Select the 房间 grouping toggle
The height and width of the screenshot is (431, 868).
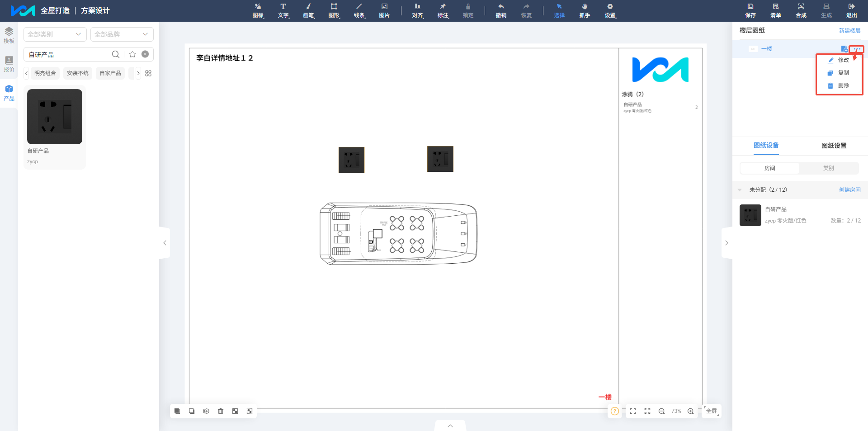tap(770, 168)
